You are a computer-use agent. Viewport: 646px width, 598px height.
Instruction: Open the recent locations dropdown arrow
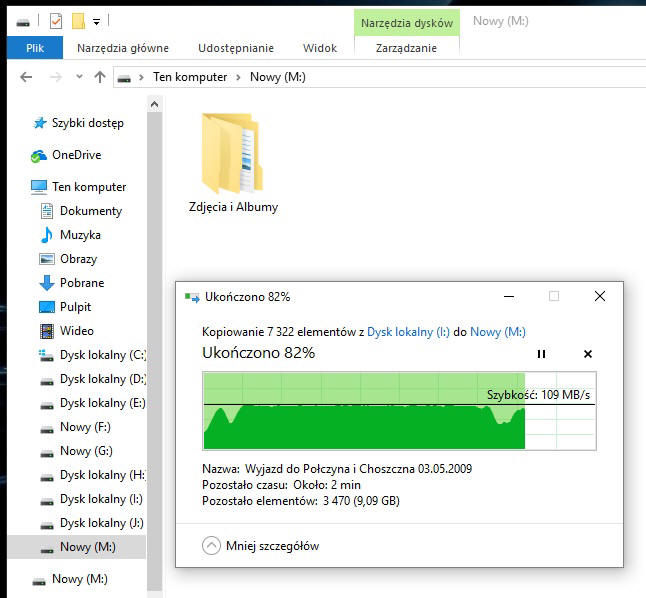click(80, 77)
